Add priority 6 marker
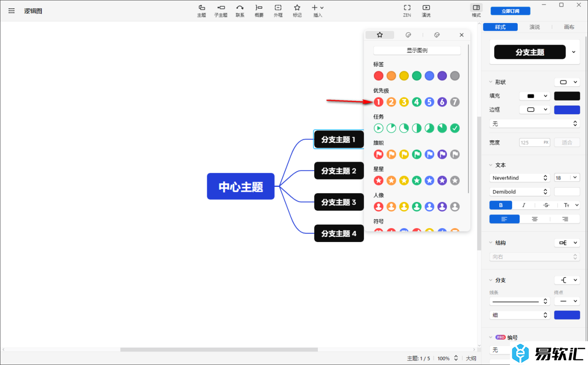The width and height of the screenshot is (588, 365). click(442, 102)
